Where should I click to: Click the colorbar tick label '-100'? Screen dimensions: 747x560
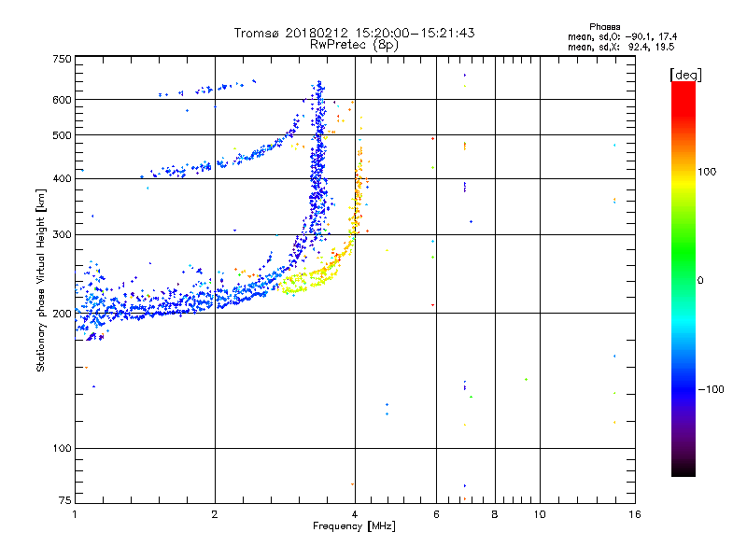pyautogui.click(x=712, y=389)
